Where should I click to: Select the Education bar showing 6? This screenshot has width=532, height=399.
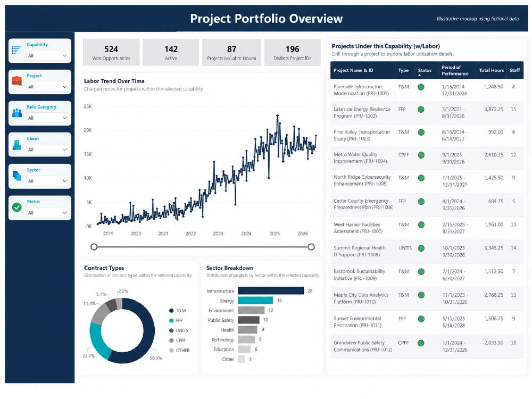point(244,349)
